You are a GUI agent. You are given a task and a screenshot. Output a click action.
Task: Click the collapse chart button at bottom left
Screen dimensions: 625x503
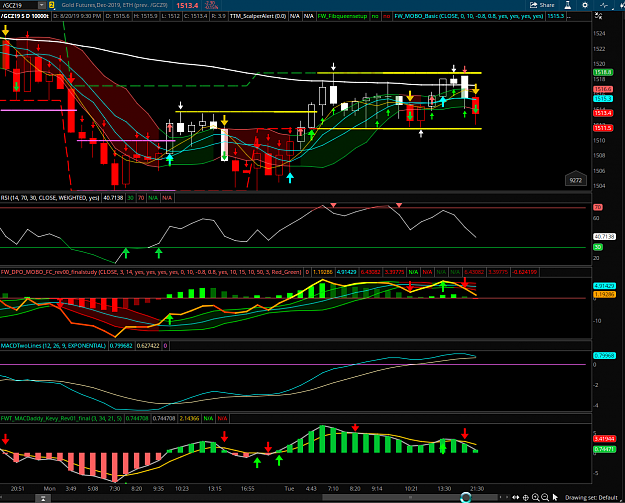43,498
